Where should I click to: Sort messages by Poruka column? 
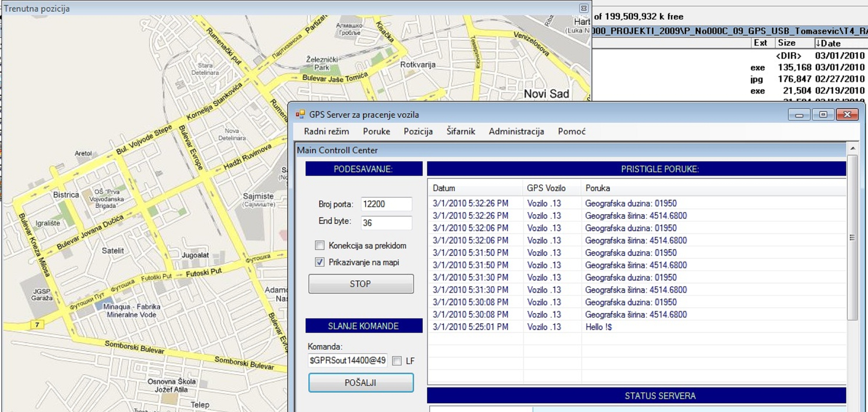[714, 188]
